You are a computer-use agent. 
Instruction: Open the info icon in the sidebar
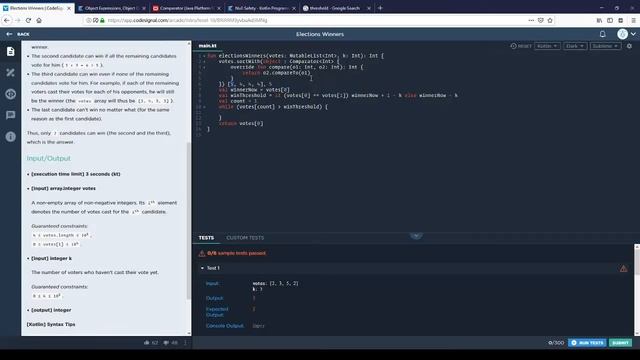pyautogui.click(x=11, y=136)
